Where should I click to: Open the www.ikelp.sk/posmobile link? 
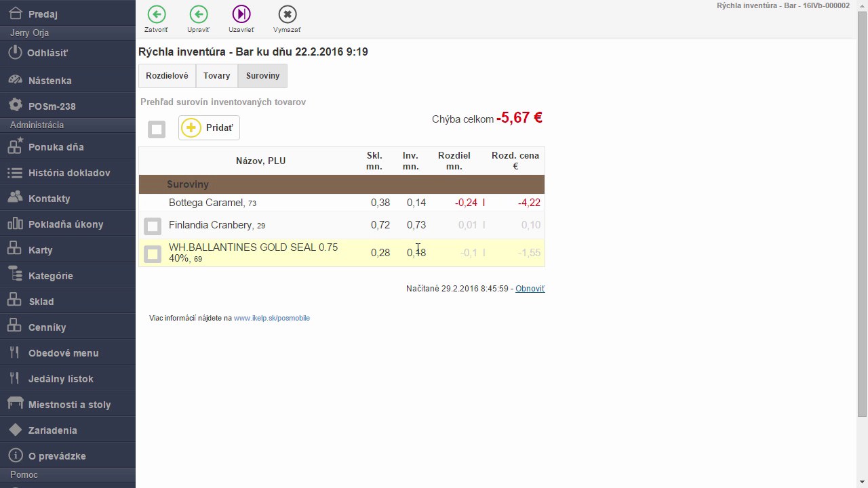tap(272, 318)
